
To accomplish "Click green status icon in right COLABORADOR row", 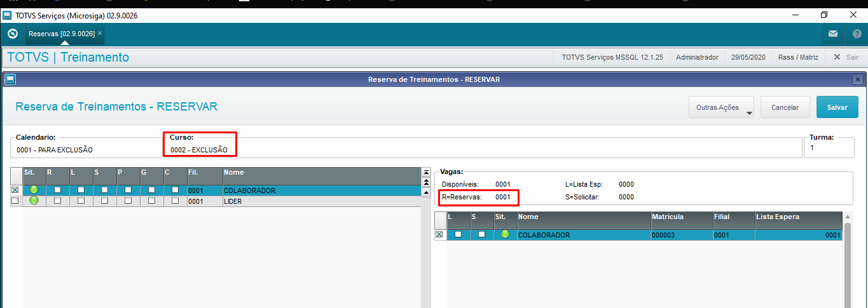I will click(506, 234).
